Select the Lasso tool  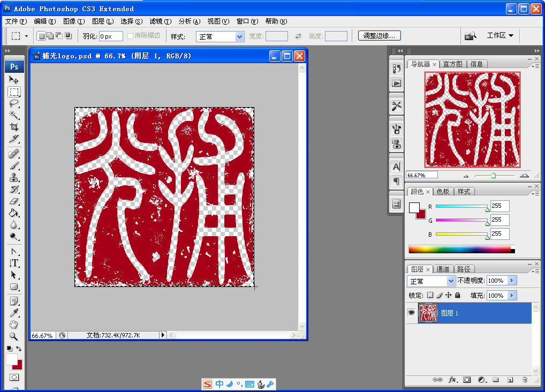(14, 103)
